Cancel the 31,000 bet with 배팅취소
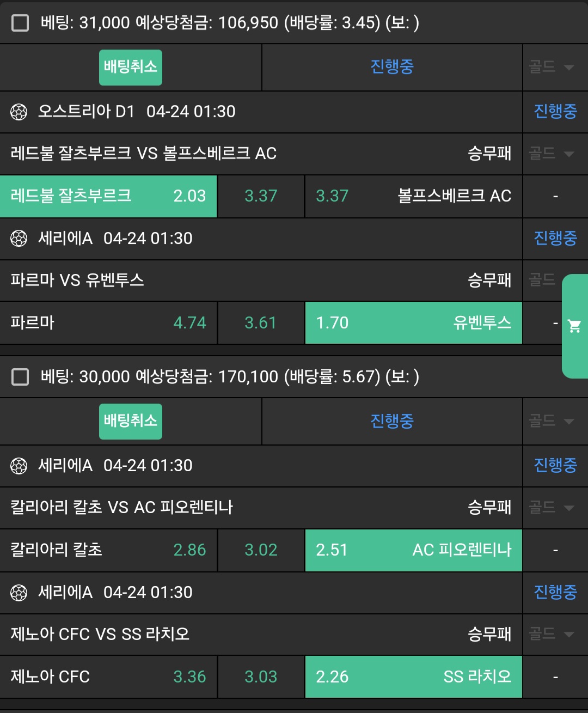 coord(130,67)
